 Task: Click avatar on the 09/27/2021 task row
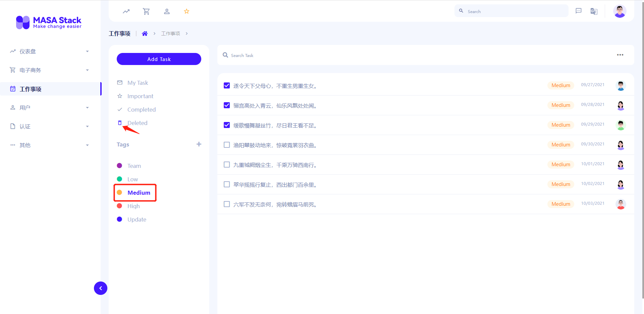click(621, 86)
